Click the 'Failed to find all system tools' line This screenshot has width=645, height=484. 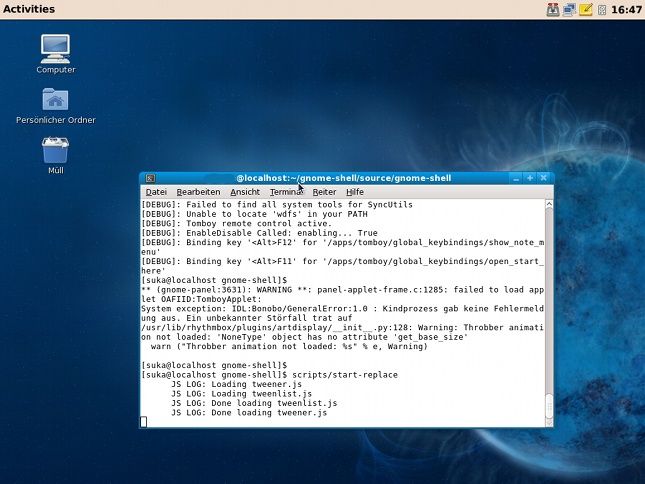pyautogui.click(x=277, y=204)
